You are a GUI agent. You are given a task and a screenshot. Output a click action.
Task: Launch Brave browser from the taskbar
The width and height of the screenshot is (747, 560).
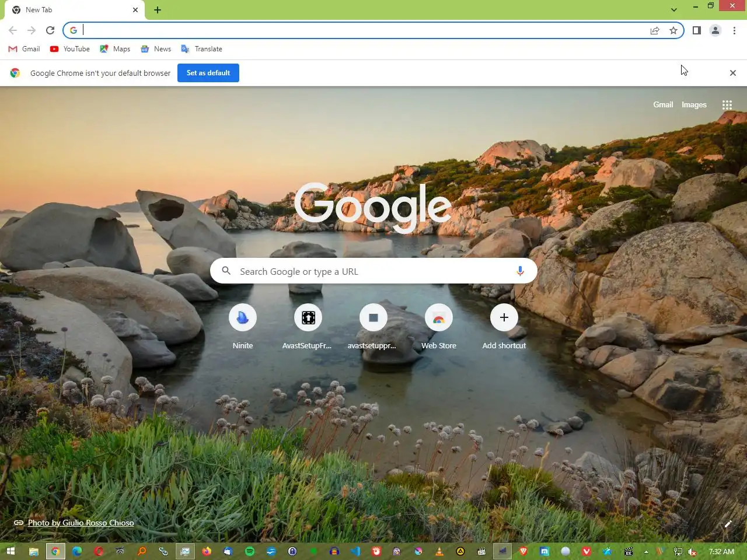point(523,551)
